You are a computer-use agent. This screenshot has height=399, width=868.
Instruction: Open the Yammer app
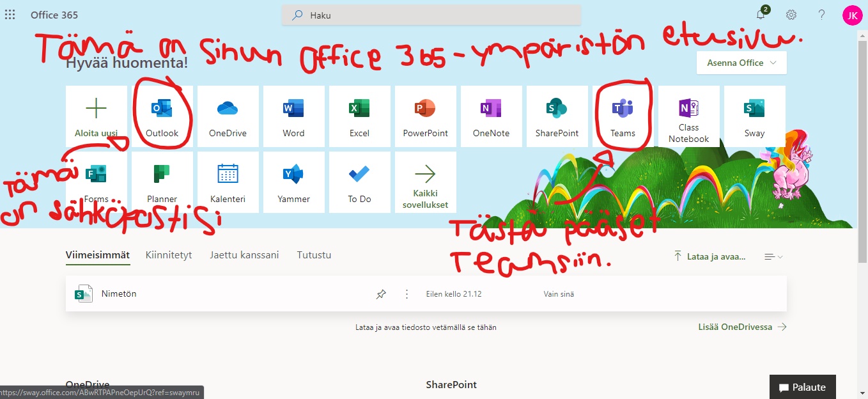tap(293, 182)
